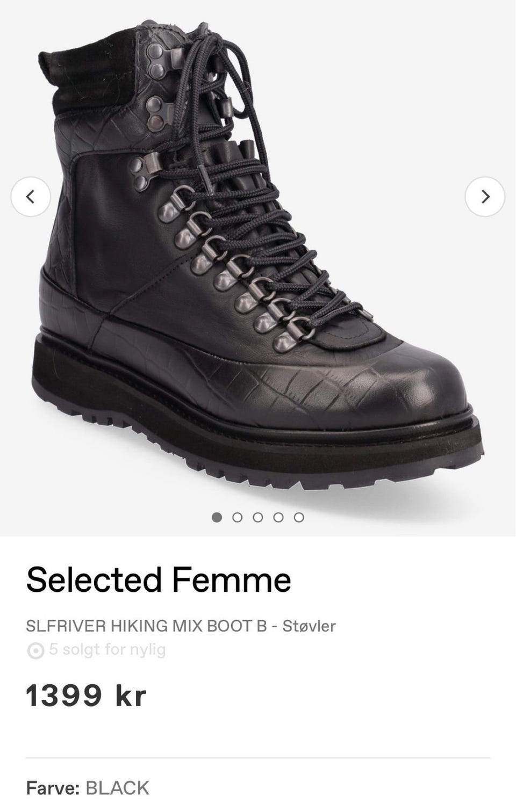Click the 1399 kr price
The height and width of the screenshot is (812, 516).
coord(86,695)
